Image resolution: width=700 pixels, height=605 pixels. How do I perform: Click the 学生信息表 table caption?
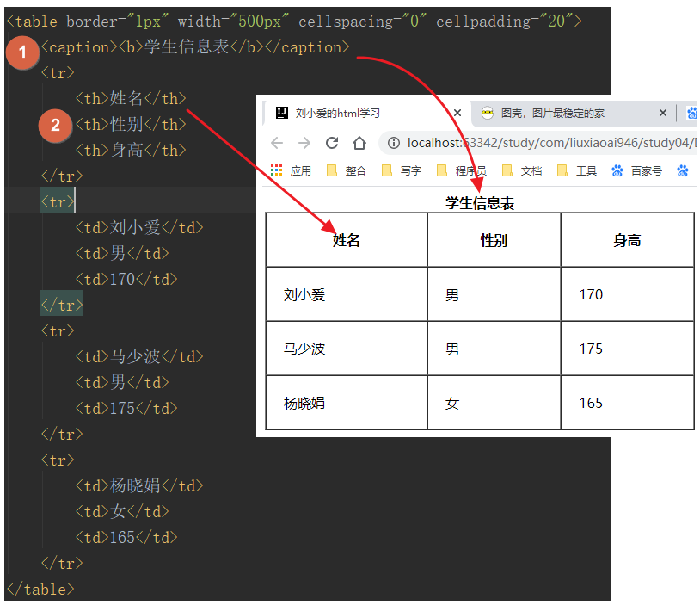[x=480, y=203]
